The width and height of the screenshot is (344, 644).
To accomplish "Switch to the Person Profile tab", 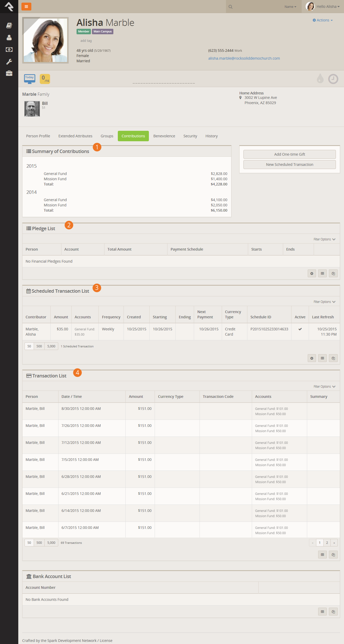I will 38,136.
